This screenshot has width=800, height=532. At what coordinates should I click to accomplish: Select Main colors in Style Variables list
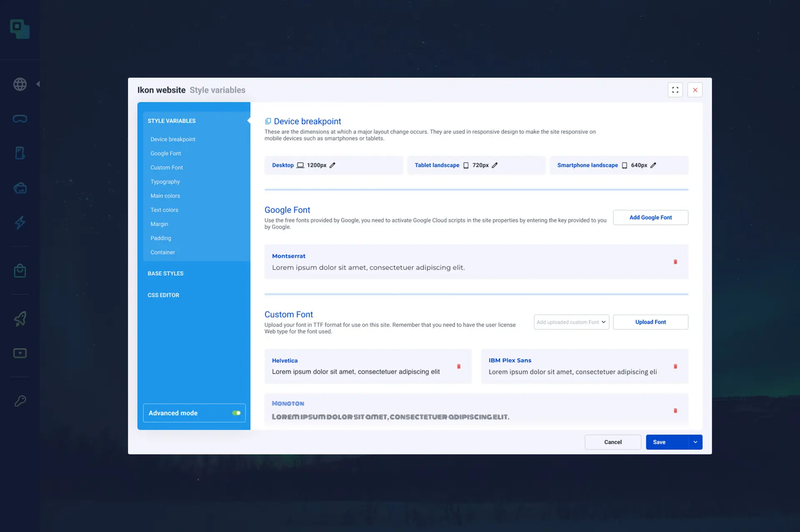[x=165, y=195]
